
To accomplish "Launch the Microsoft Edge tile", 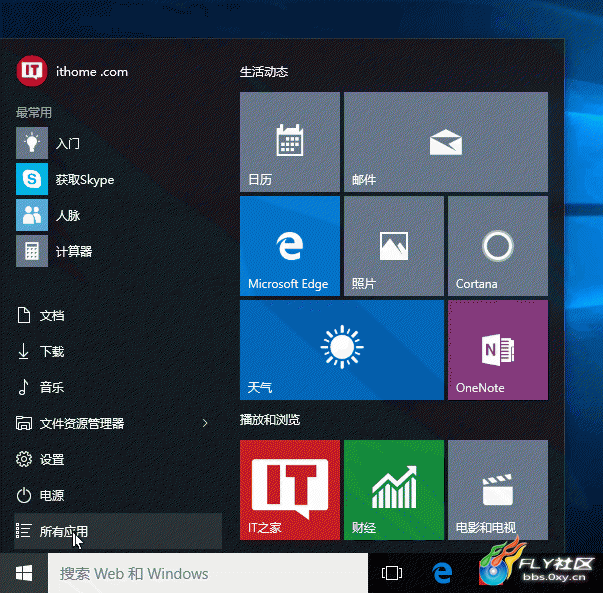I will pyautogui.click(x=290, y=246).
